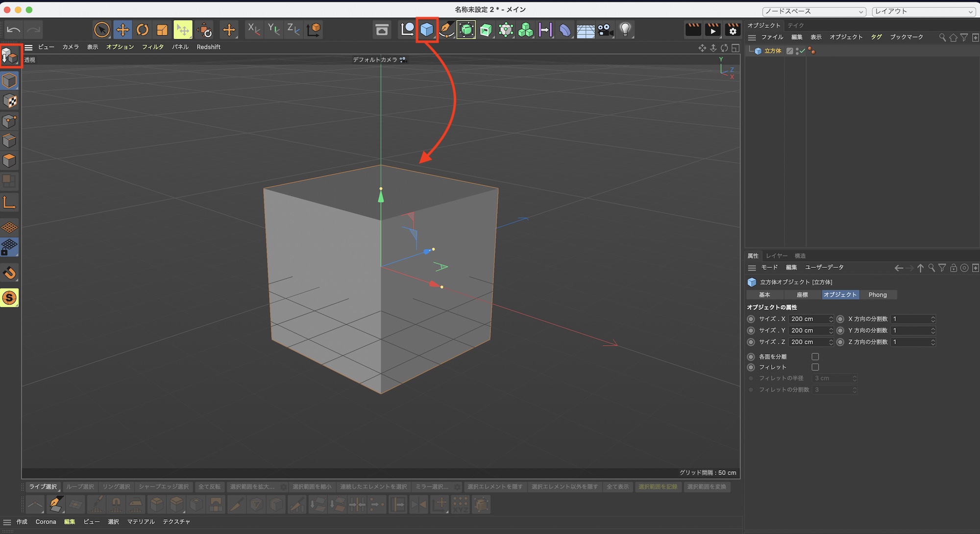Click the ループ選択 button
The height and width of the screenshot is (534, 980).
click(80, 487)
